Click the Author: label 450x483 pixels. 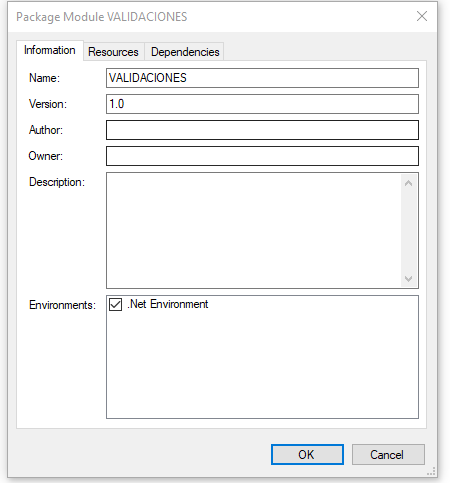point(46,130)
